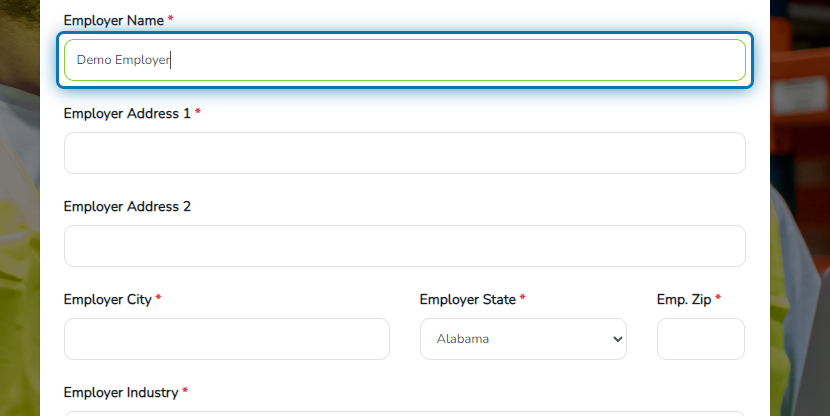The image size is (830, 416).
Task: Click the red asterisk beside Employer Industry
Action: click(x=185, y=391)
